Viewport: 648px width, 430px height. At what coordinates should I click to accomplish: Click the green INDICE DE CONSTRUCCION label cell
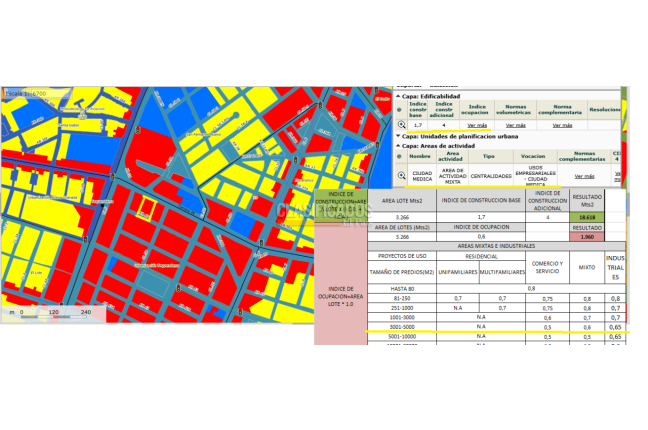pos(340,207)
